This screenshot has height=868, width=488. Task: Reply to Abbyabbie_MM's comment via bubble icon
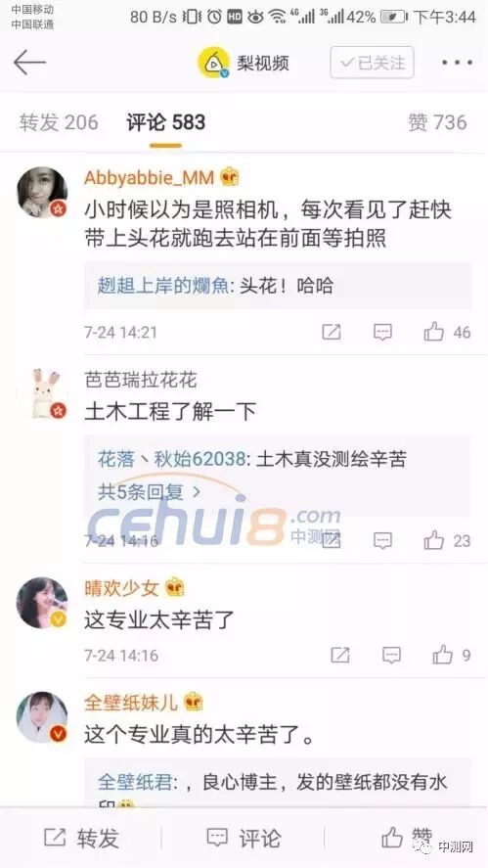click(382, 332)
